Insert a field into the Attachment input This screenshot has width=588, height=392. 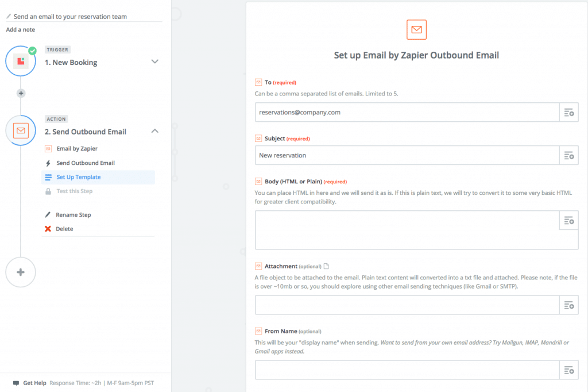point(568,305)
